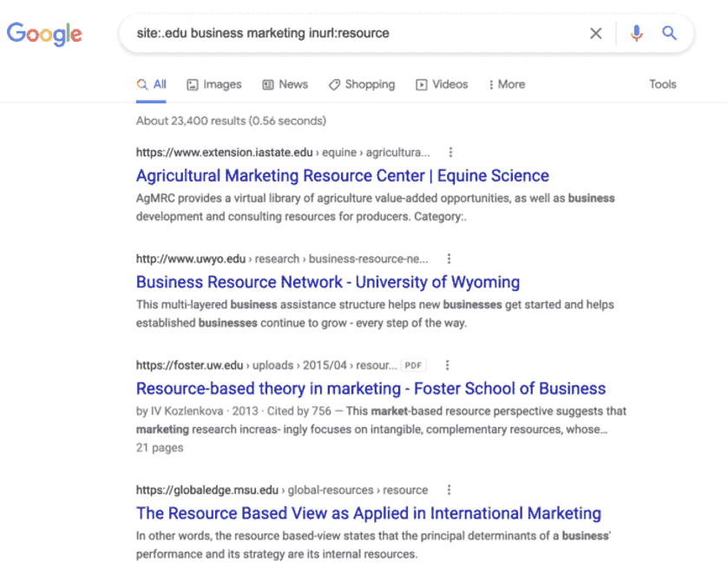Open three-dot menu for the foster.uw.edu result
728x573 pixels.
447,366
